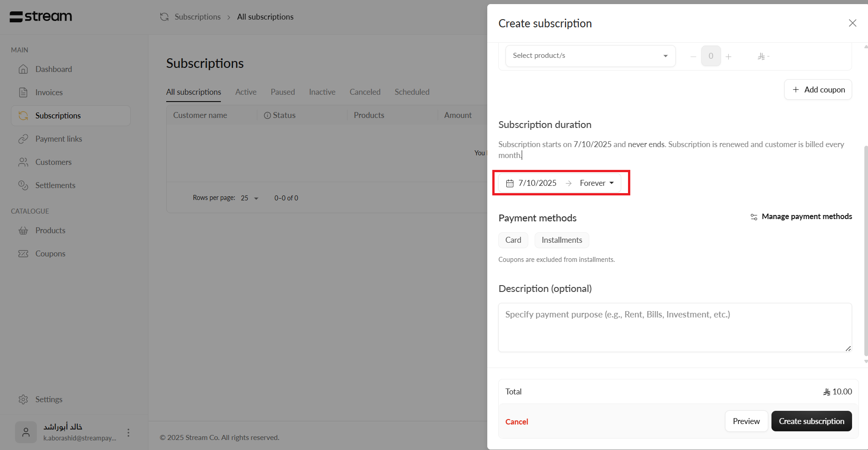Toggle the Card payment method chip
This screenshot has height=450, width=868.
click(513, 240)
